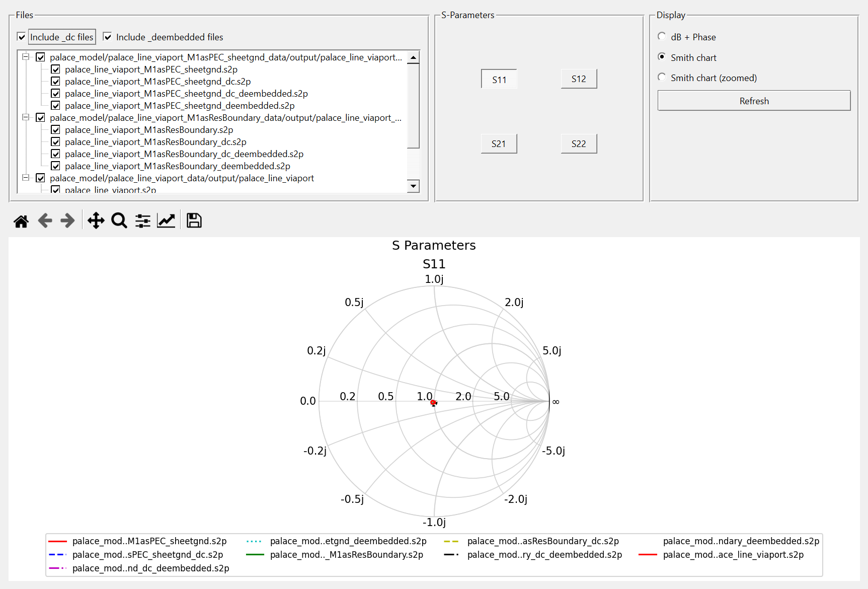Click the S Parameters chart title
868x589 pixels.
coord(434,245)
